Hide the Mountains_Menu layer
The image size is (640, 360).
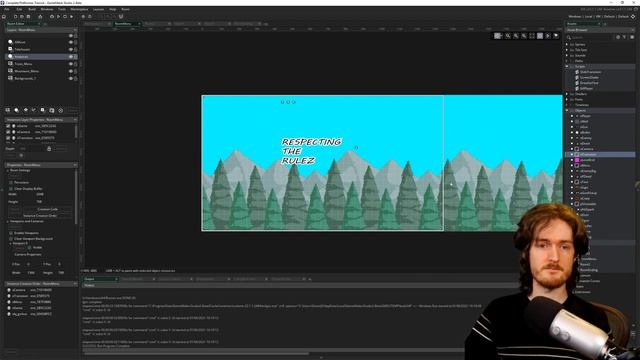click(x=71, y=71)
